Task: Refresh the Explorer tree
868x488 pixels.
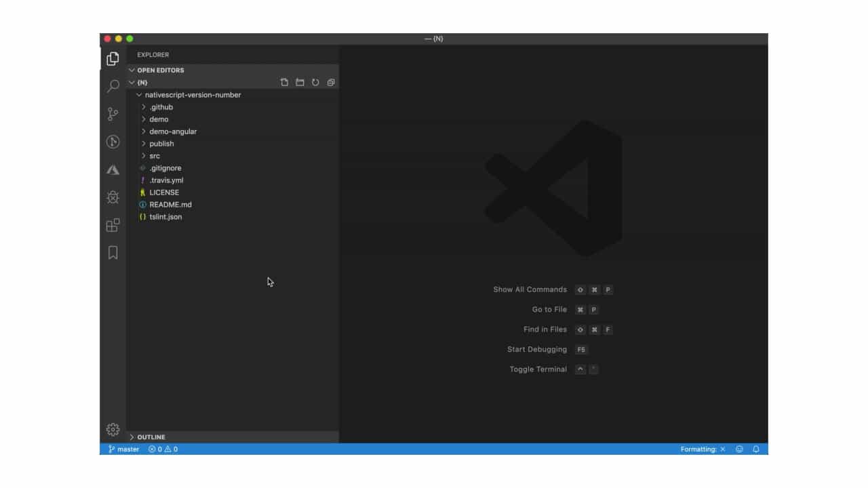Action: pos(315,83)
